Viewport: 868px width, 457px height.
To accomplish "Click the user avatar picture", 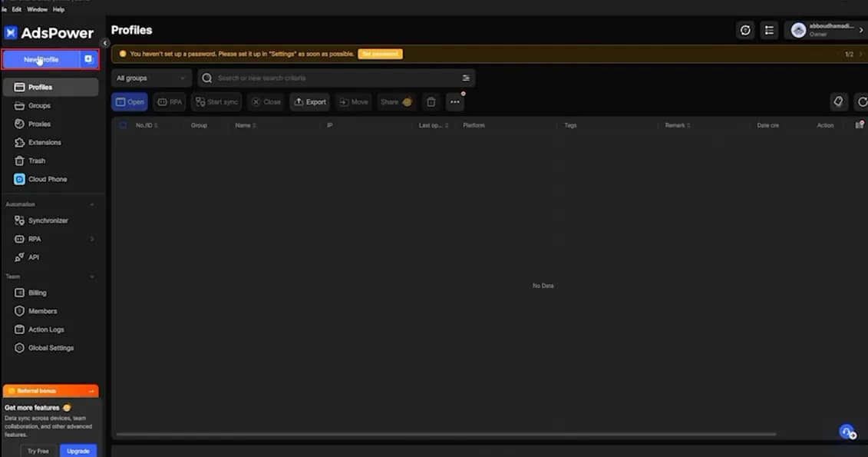I will tap(798, 30).
